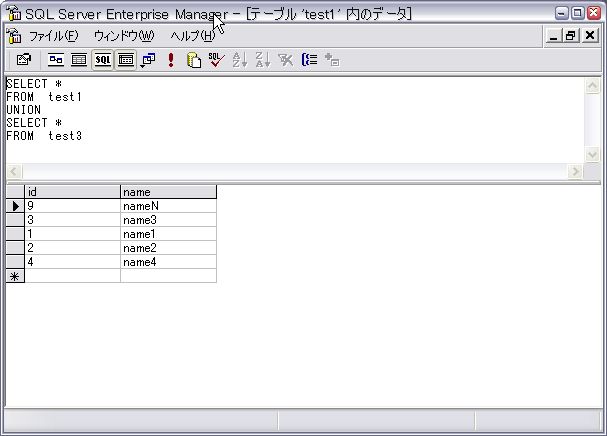The width and height of the screenshot is (607, 436).
Task: Toggle the results pane button
Action: pos(126,60)
